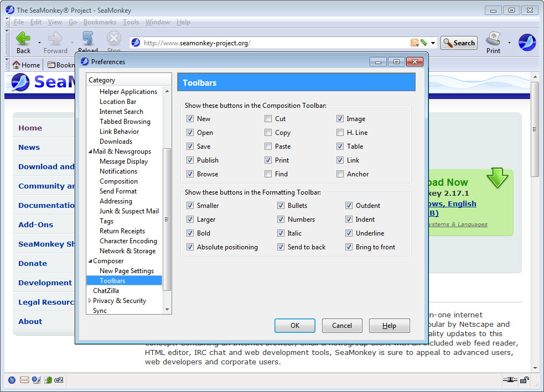Collapse the Composer category
Viewport: 544px width, 392px height.
(90, 261)
